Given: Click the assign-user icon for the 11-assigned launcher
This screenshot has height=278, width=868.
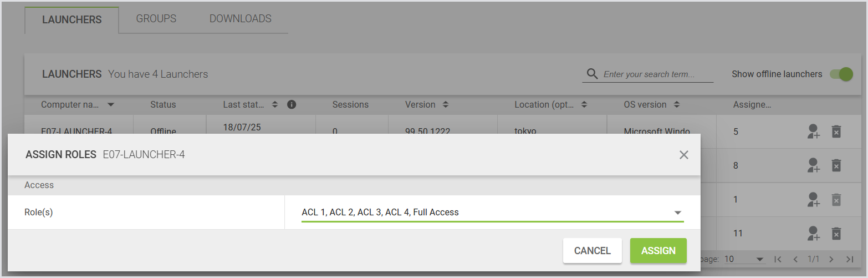Looking at the screenshot, I should point(813,234).
